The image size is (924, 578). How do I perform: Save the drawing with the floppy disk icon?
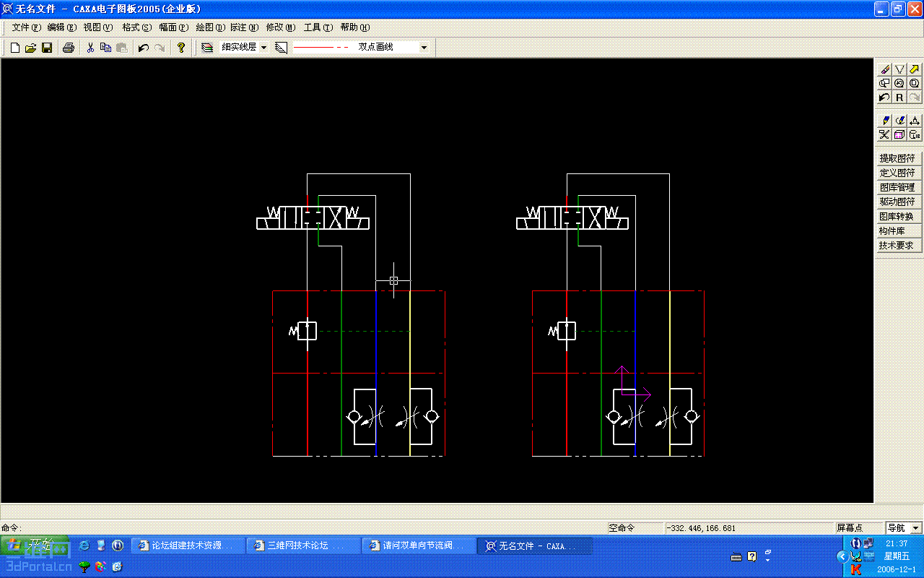coord(47,48)
